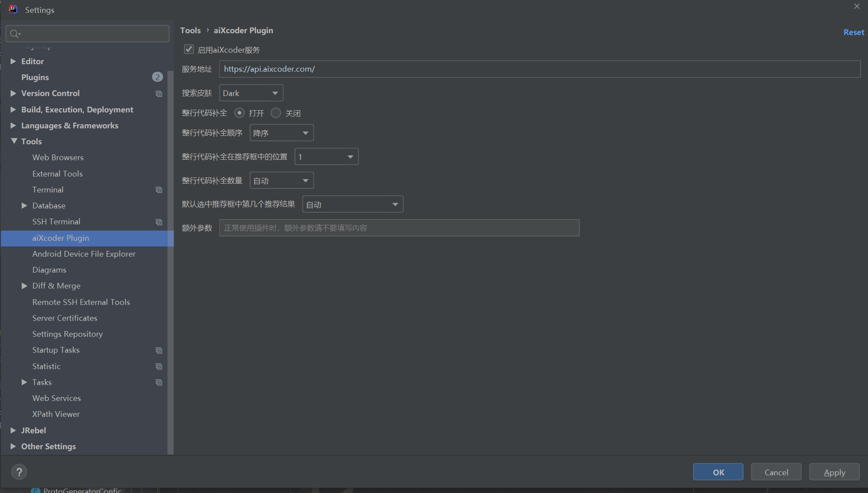This screenshot has width=868, height=493.
Task: Click the Startup Tasks copy icon
Action: point(158,350)
